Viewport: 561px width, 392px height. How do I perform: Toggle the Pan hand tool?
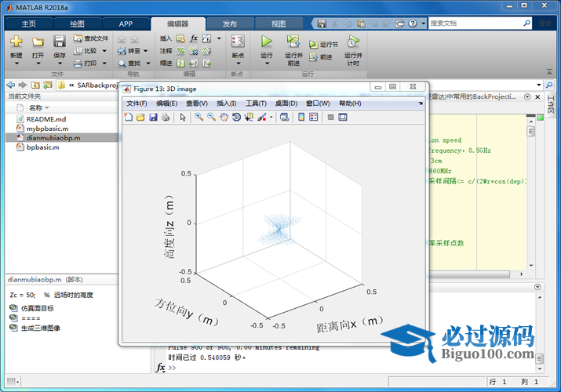coord(224,118)
